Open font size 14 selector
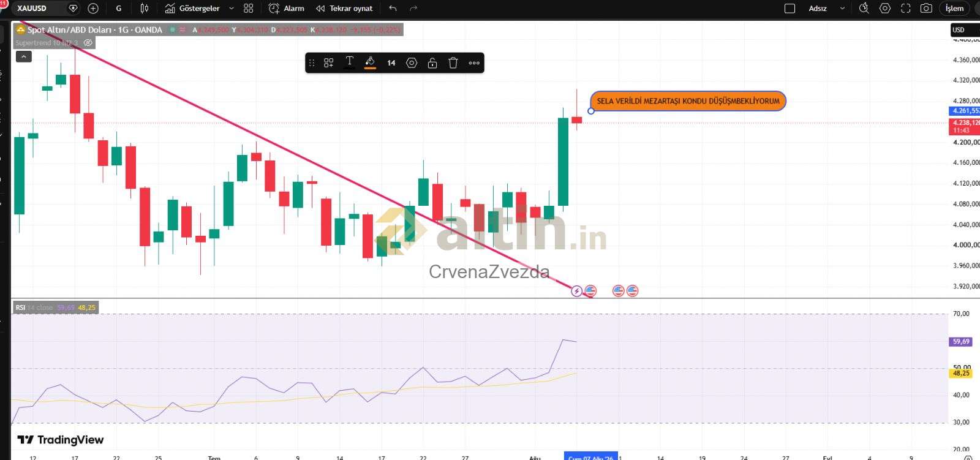 (x=391, y=63)
